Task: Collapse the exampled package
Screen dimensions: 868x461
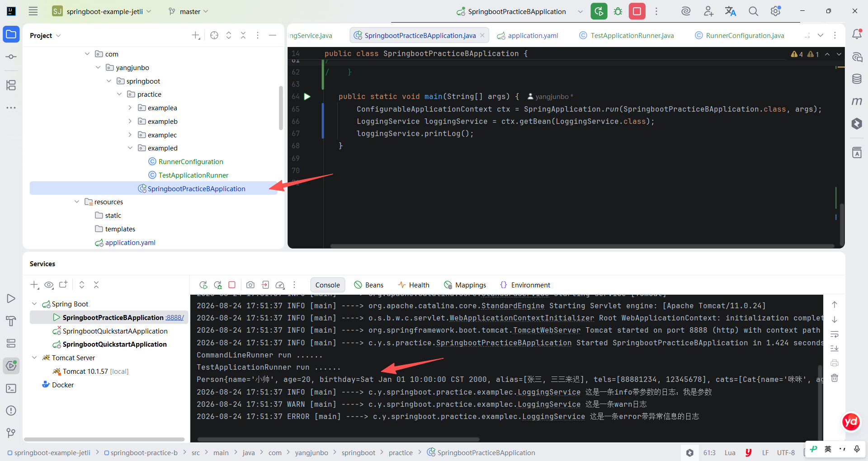Action: click(x=130, y=148)
